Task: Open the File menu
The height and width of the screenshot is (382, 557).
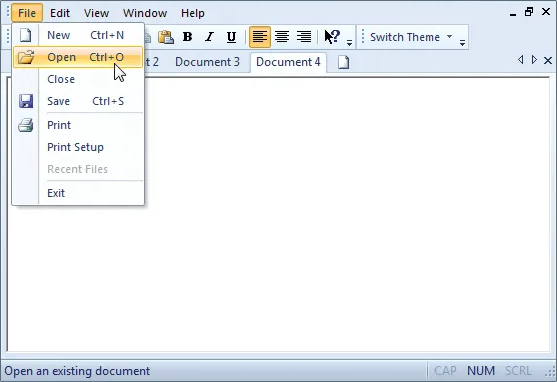Action: click(x=27, y=13)
